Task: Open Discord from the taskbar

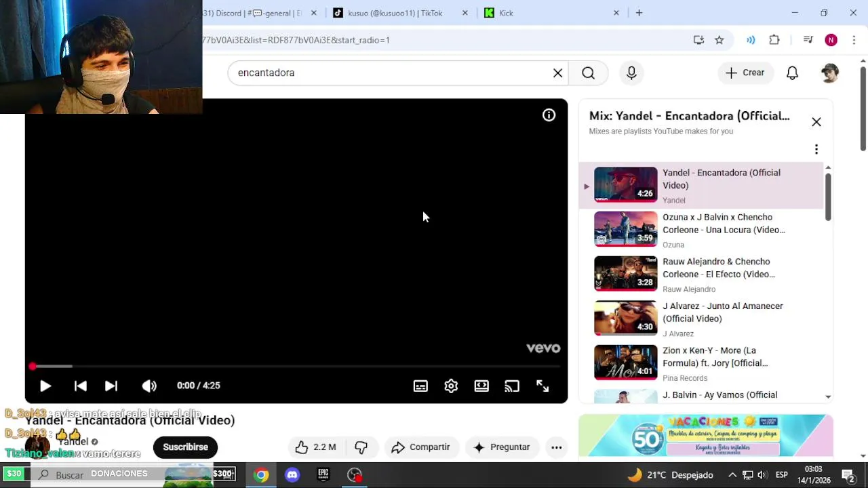Action: (x=292, y=475)
